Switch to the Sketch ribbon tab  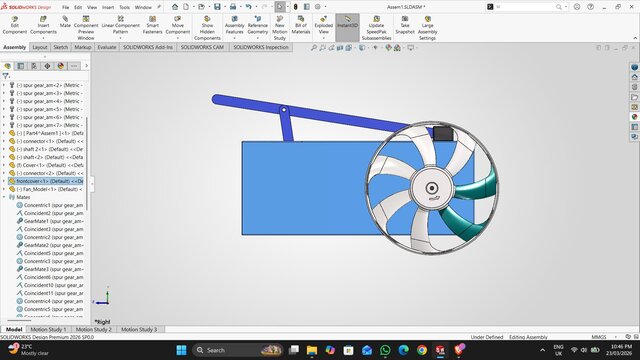[x=60, y=47]
